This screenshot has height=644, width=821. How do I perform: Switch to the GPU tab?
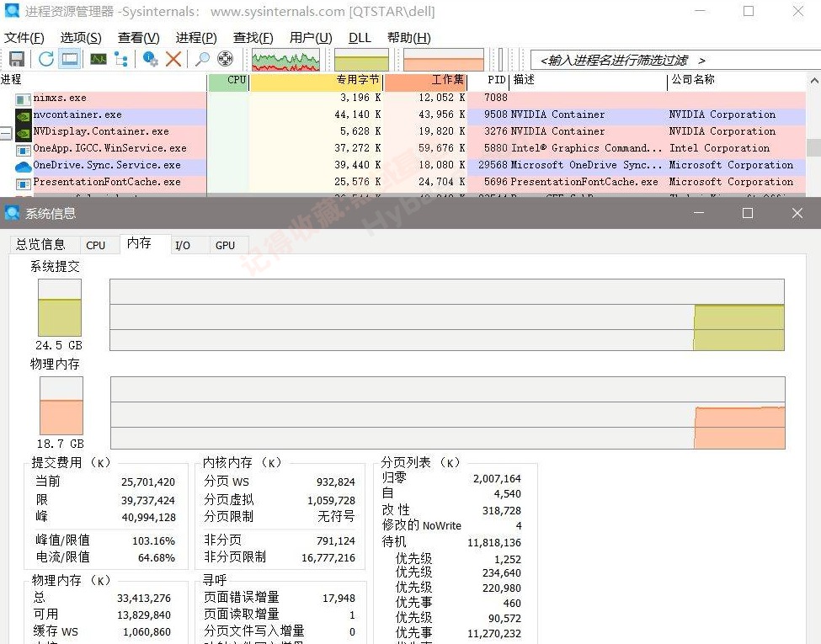point(226,245)
